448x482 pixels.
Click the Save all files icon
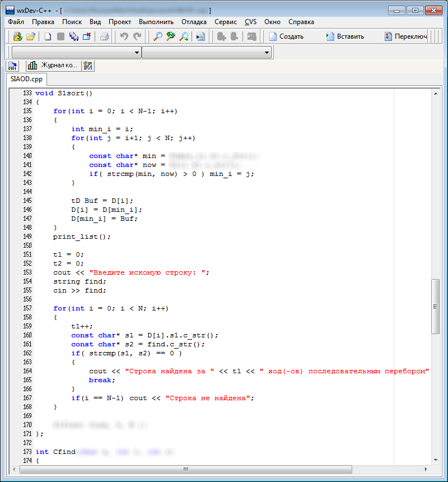coord(74,36)
